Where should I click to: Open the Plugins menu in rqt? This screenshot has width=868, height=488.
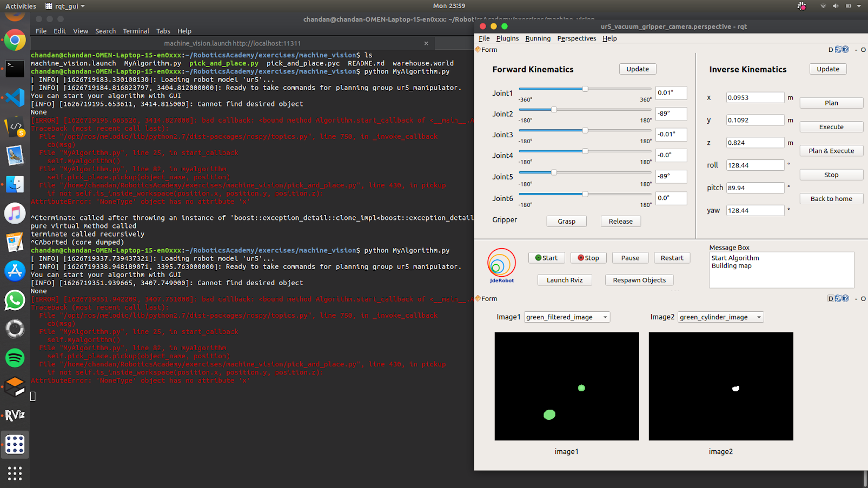(507, 38)
